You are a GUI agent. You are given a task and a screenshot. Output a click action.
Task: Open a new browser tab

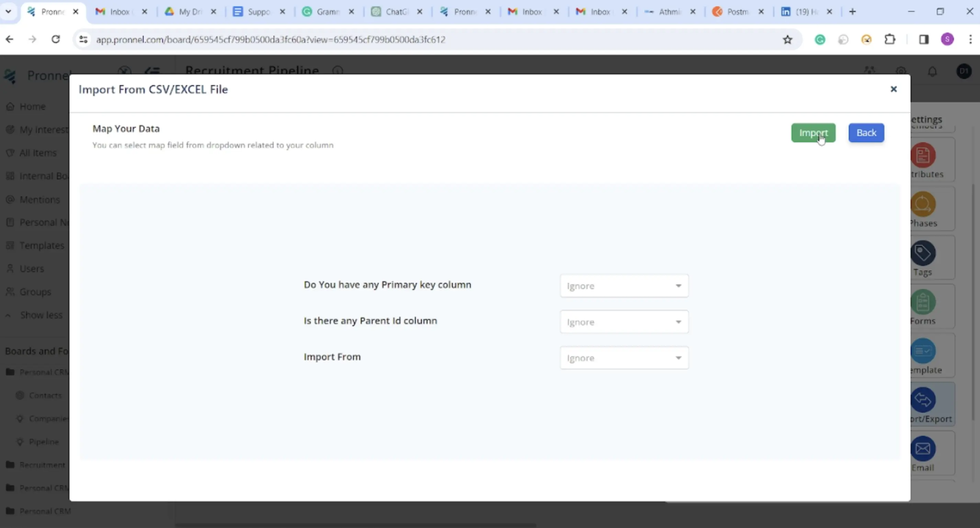point(853,12)
